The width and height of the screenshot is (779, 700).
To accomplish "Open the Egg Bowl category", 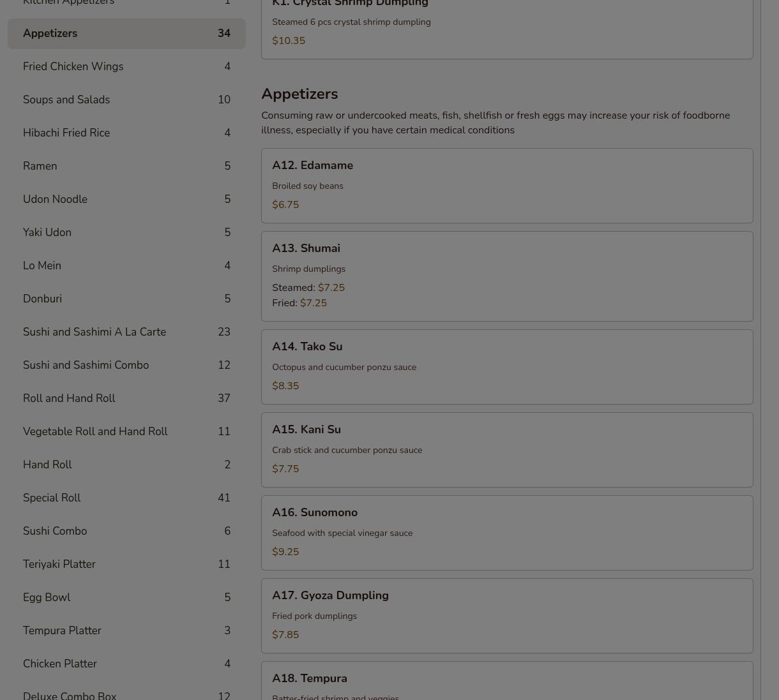I will [126, 597].
